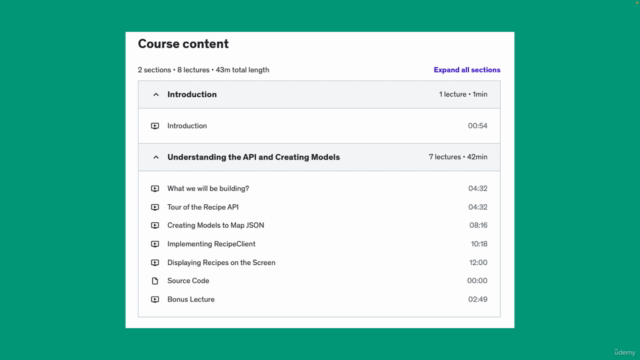Click the Course content heading

click(183, 44)
